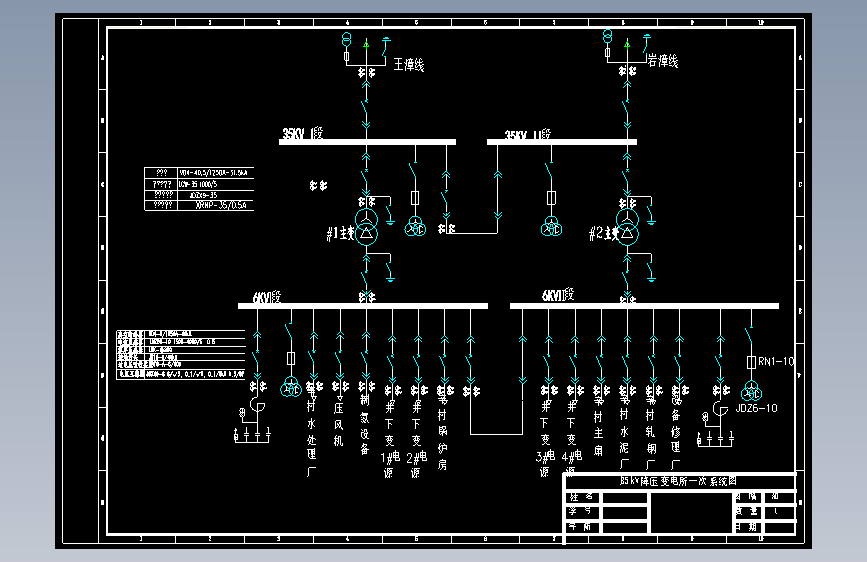Click the 姓名 cell in title block
867x562 pixels.
point(581,497)
